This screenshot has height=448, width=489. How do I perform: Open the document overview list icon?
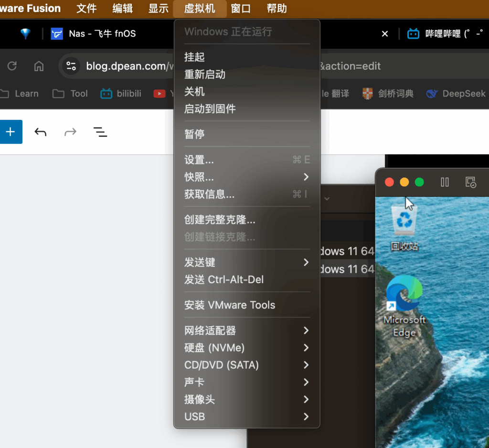pos(100,132)
